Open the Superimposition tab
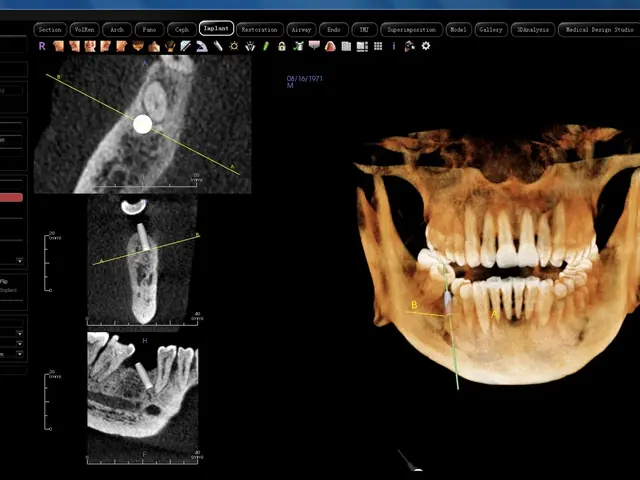Image resolution: width=640 pixels, height=480 pixels. coord(411,30)
